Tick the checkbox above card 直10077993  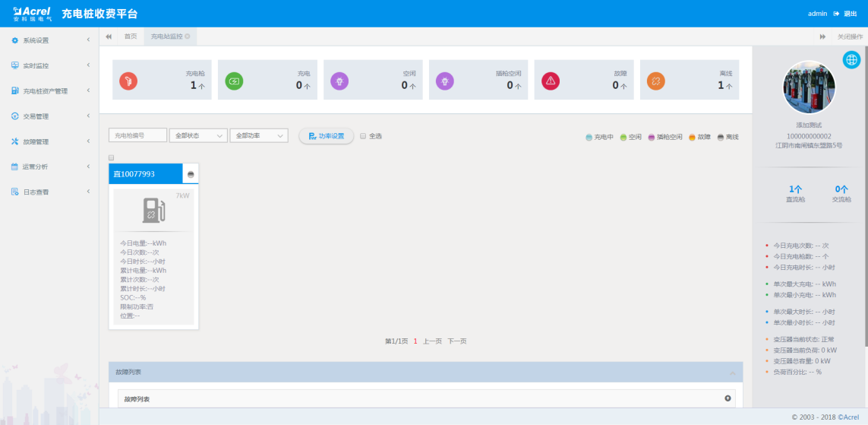pos(112,158)
